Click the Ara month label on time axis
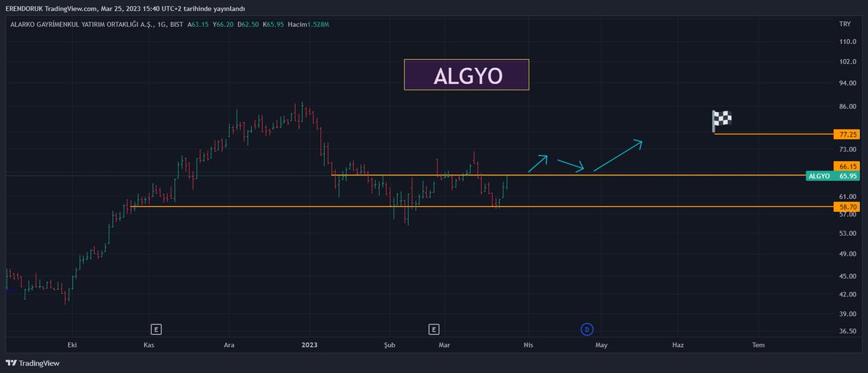Image resolution: width=868 pixels, height=373 pixels. coord(229,346)
